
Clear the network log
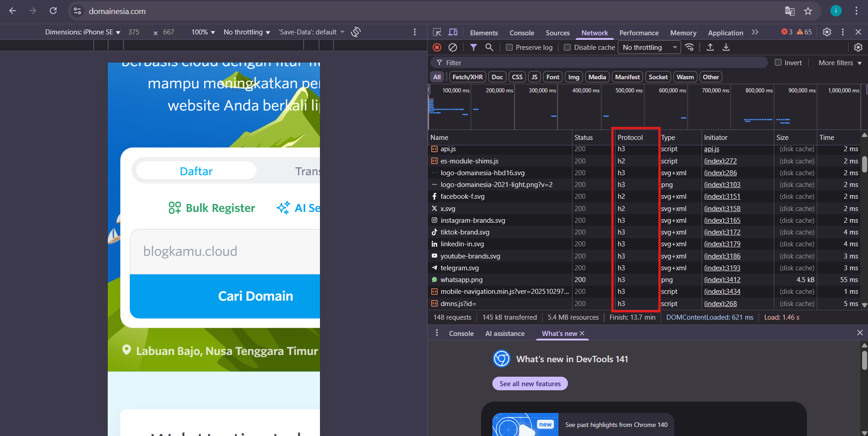coord(453,47)
